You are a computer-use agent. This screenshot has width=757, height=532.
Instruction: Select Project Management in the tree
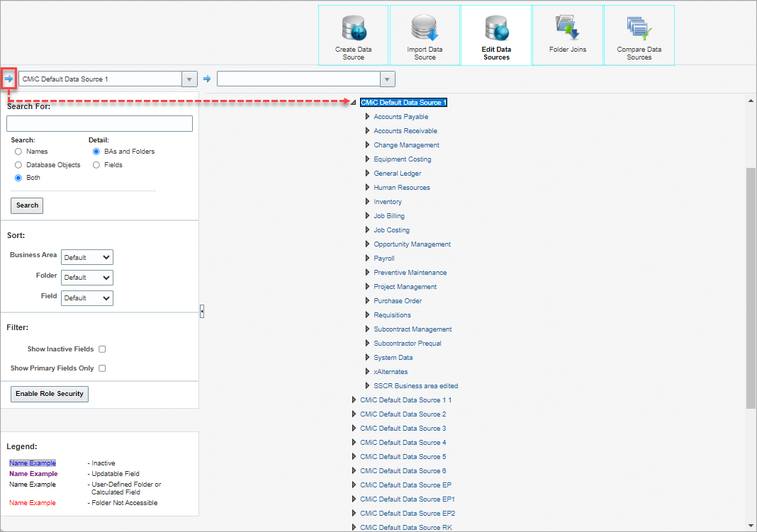405,286
